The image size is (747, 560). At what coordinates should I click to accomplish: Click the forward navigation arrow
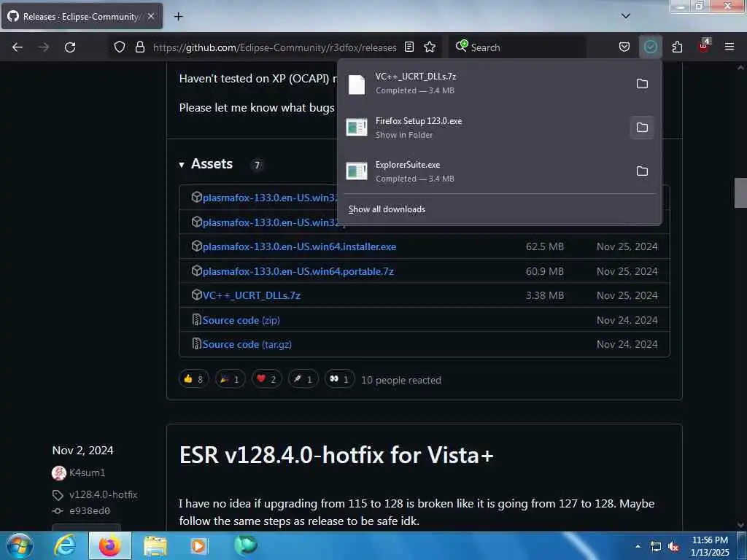(x=44, y=47)
